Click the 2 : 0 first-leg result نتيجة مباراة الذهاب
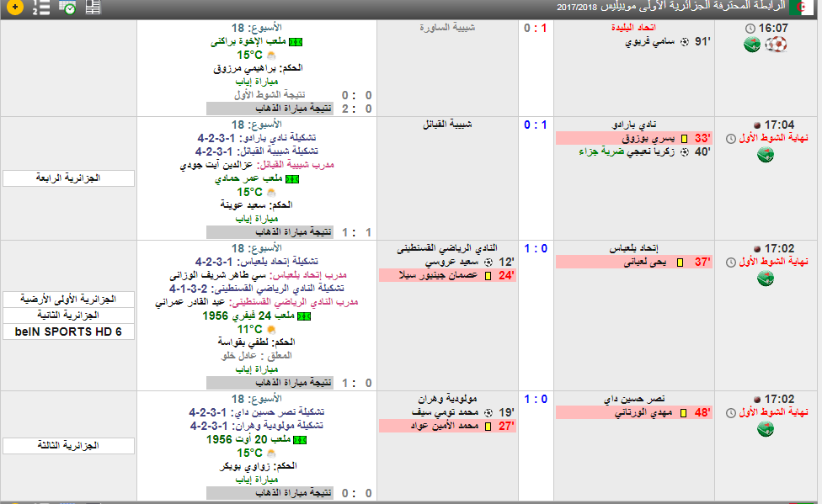The image size is (822, 504). 290,109
